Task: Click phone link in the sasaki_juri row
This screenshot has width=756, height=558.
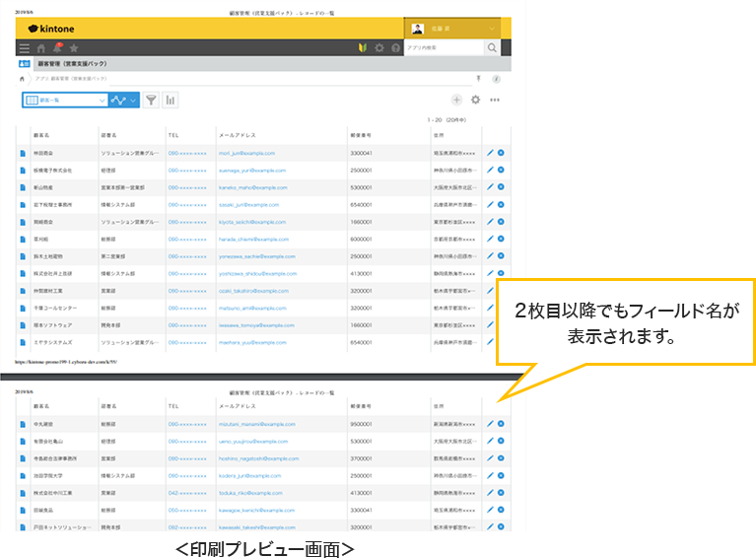Action: [187, 205]
